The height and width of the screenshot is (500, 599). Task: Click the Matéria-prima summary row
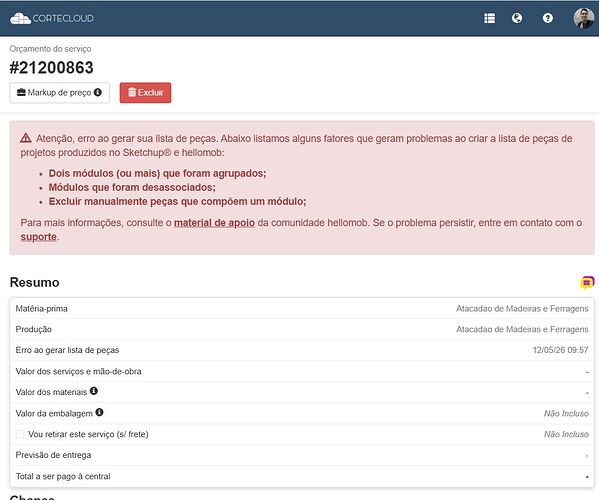pos(302,309)
